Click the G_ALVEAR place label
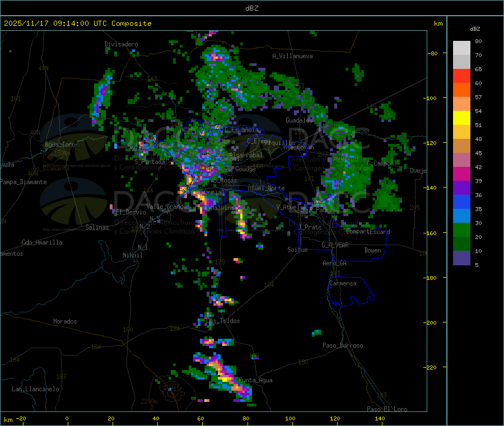Image resolution: width=504 pixels, height=426 pixels. 335,245
